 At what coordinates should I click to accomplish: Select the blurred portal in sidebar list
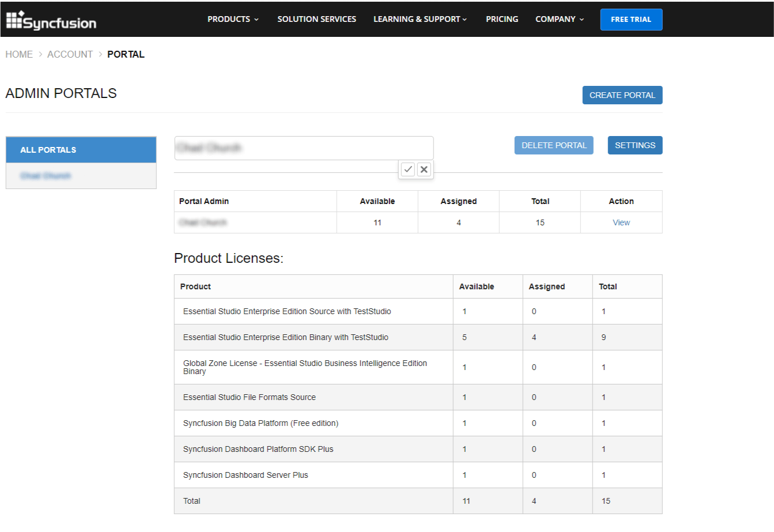[46, 176]
